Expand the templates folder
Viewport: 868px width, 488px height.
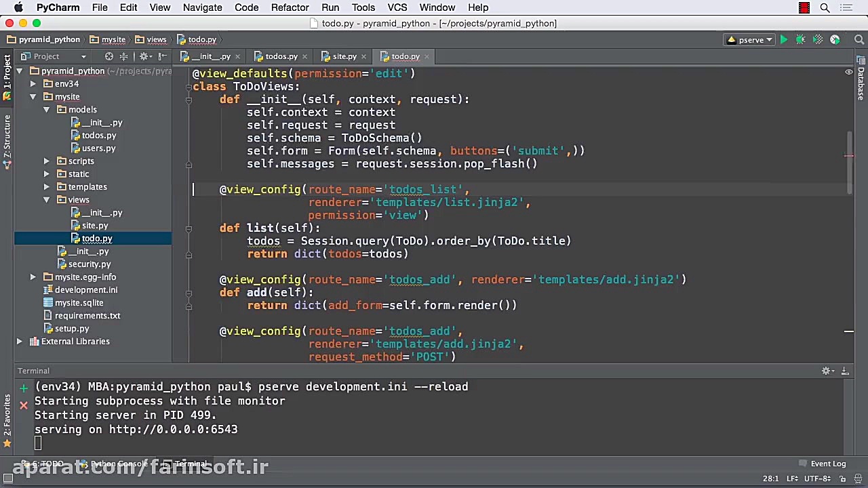click(46, 187)
